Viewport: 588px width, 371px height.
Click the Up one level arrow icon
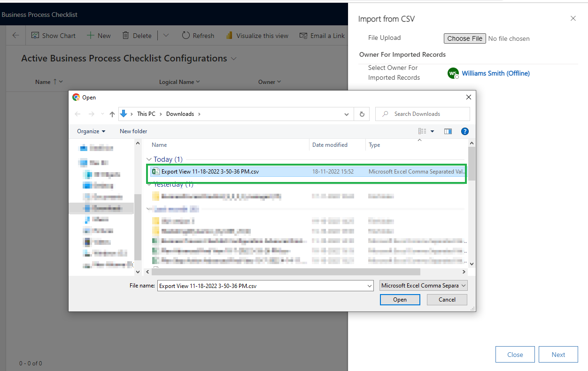[112, 114]
